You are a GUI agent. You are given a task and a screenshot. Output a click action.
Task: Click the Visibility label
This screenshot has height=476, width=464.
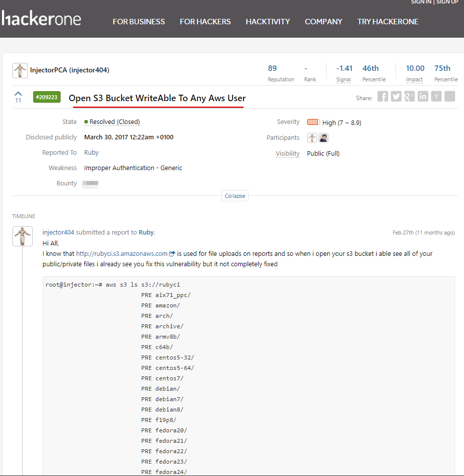click(x=287, y=154)
